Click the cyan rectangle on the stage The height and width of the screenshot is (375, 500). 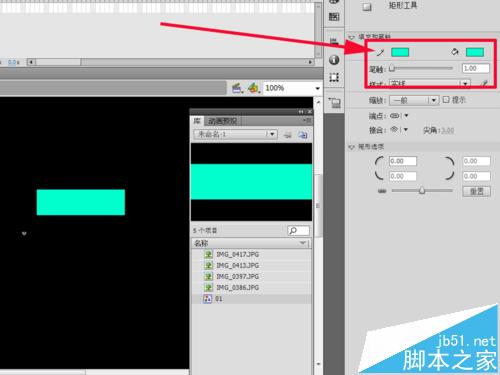point(81,202)
